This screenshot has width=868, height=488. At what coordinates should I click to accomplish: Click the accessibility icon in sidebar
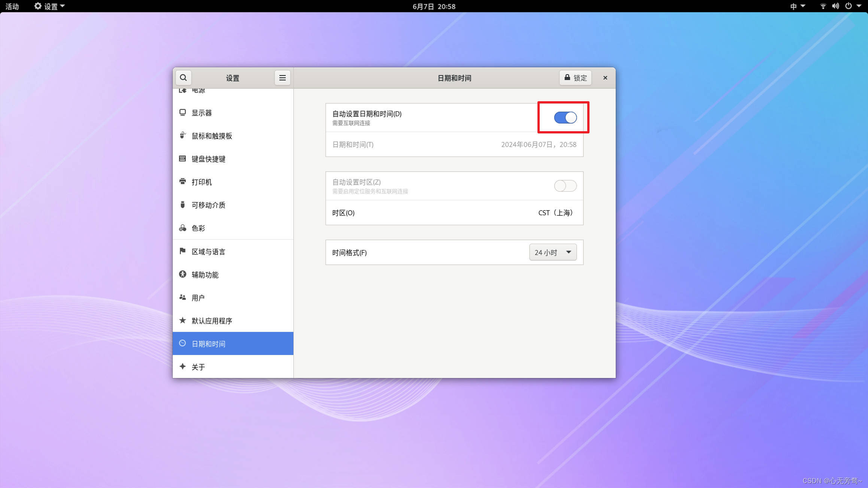(182, 274)
